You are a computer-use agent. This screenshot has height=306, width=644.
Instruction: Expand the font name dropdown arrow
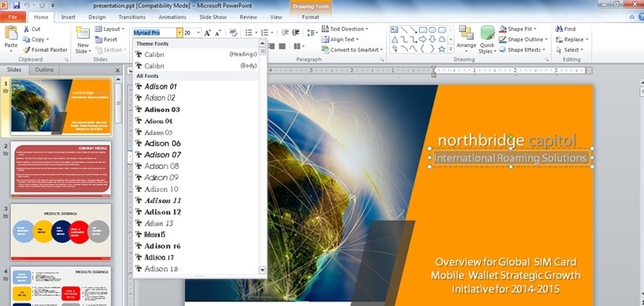coord(180,33)
